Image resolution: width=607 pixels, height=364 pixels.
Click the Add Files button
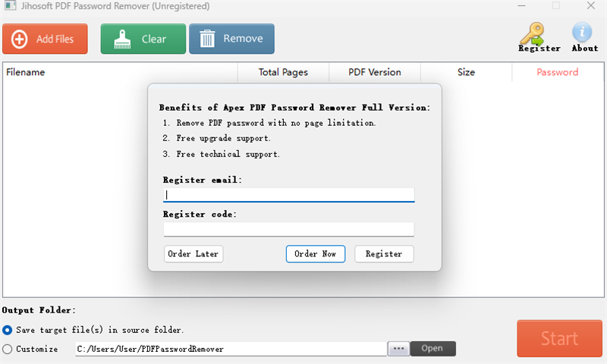click(45, 39)
